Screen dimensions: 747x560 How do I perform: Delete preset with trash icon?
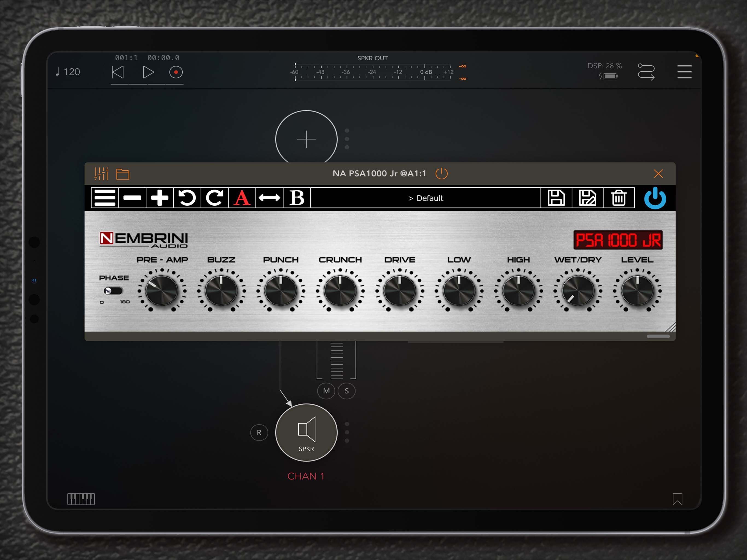coord(619,198)
